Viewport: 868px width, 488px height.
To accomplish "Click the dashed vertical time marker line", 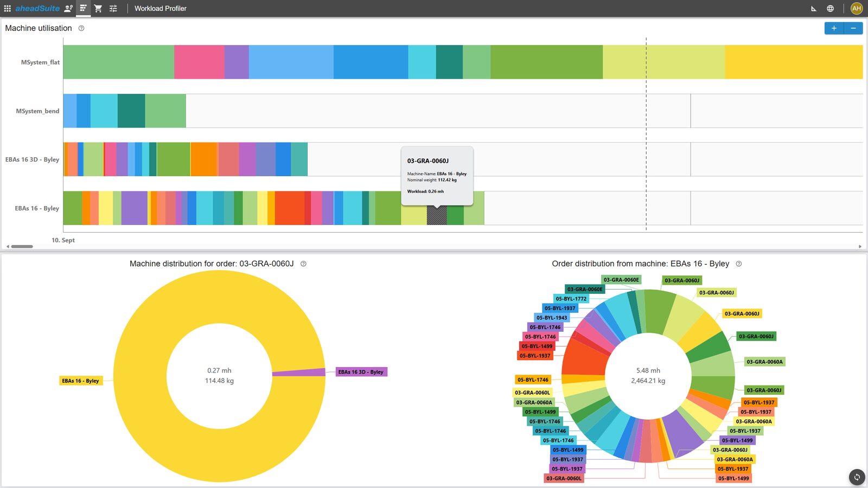I will 646,134.
